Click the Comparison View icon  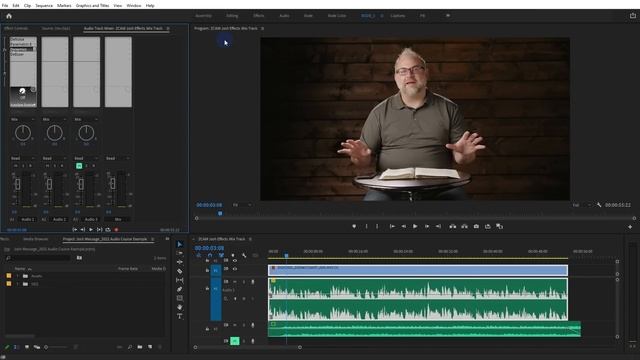(x=500, y=226)
